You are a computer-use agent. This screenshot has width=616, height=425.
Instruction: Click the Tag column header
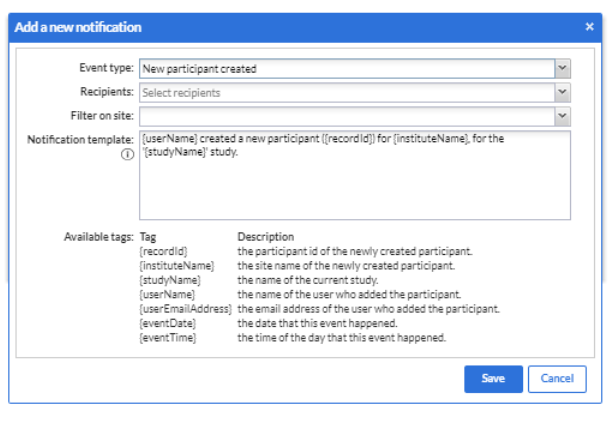[148, 237]
